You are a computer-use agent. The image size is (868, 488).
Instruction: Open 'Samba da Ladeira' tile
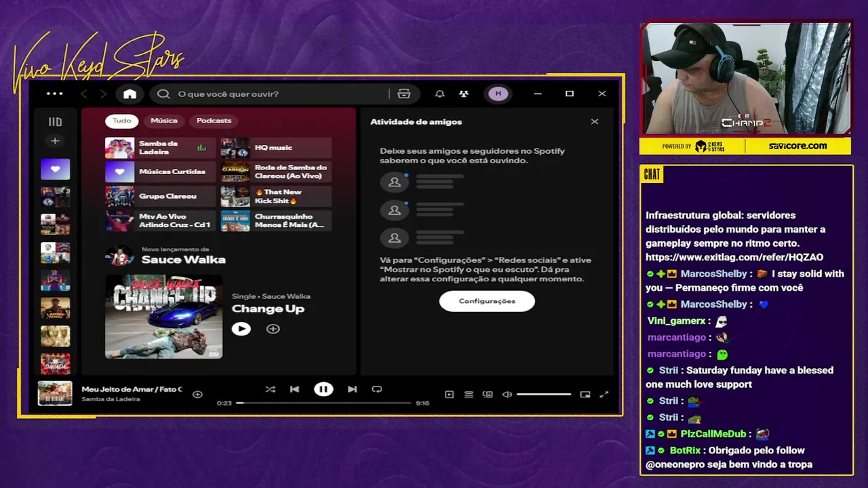pos(160,148)
